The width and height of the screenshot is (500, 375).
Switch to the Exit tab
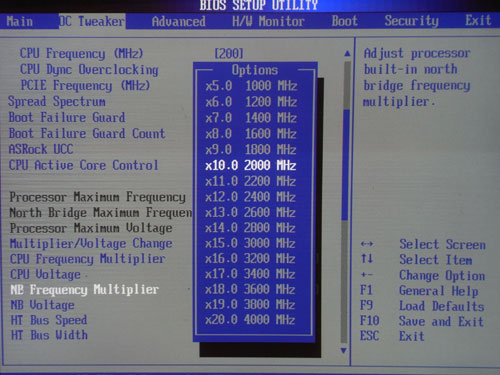tap(478, 20)
